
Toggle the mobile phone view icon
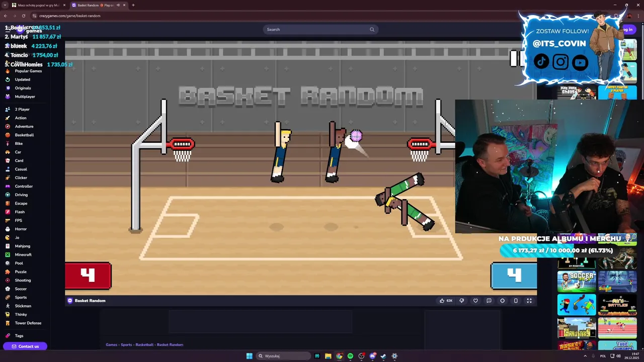(516, 301)
